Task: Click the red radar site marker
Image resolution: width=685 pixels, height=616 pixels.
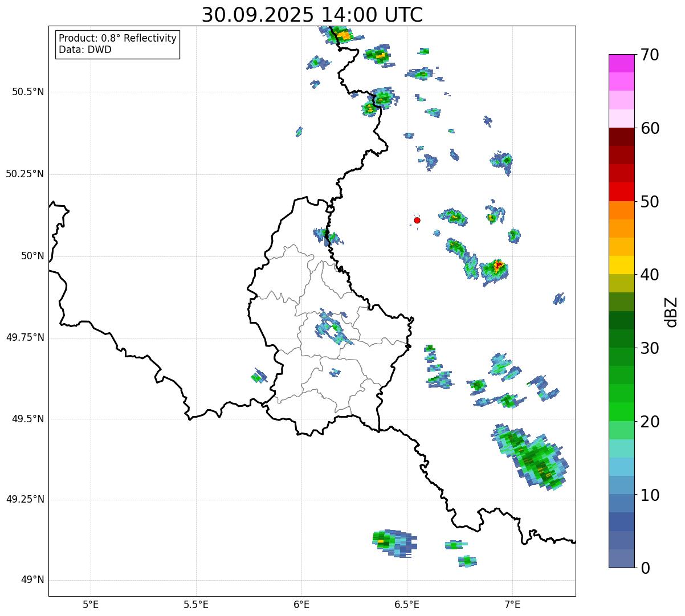Action: click(x=417, y=220)
